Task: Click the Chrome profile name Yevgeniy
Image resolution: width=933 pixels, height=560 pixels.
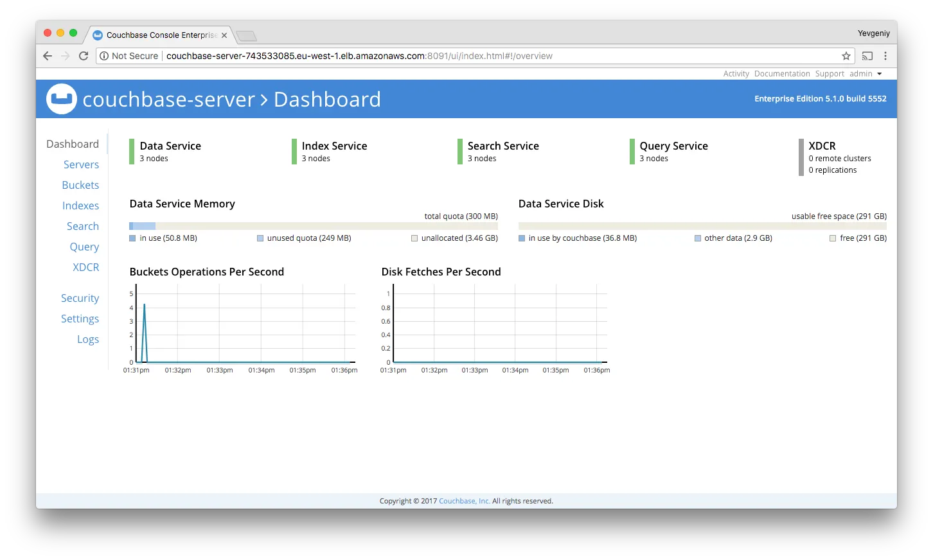Action: click(x=874, y=33)
